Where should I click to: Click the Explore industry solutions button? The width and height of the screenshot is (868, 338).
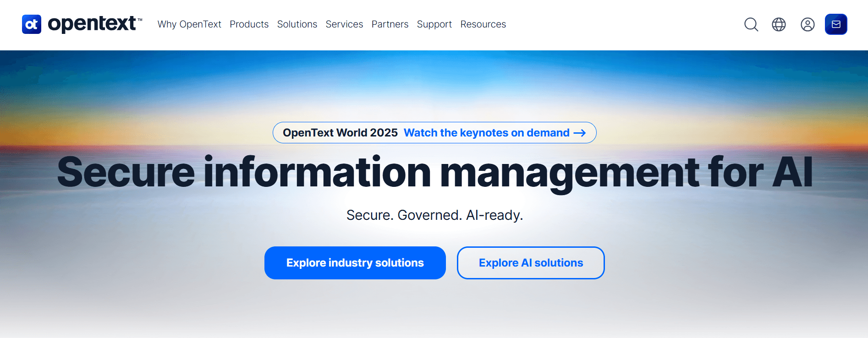[x=355, y=263]
